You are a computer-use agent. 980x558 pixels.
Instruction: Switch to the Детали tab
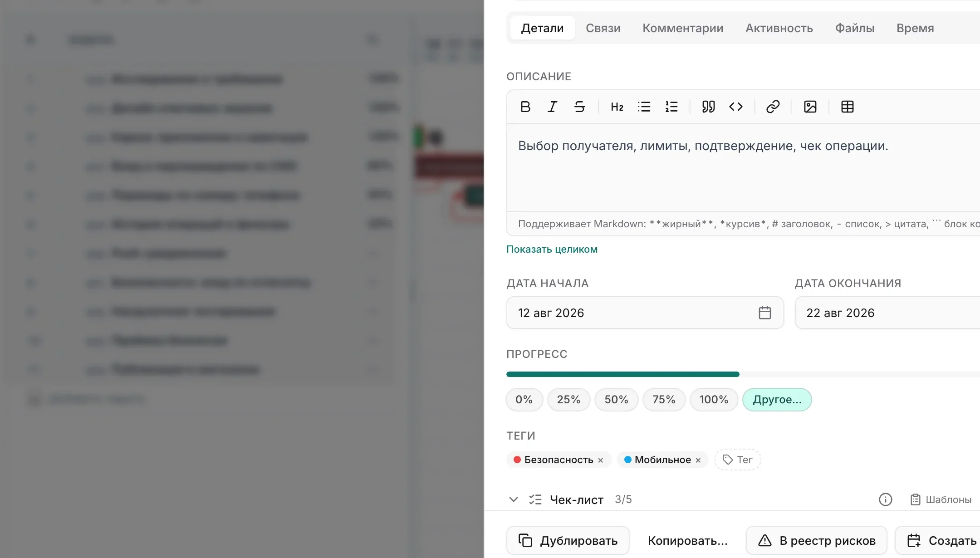[543, 28]
